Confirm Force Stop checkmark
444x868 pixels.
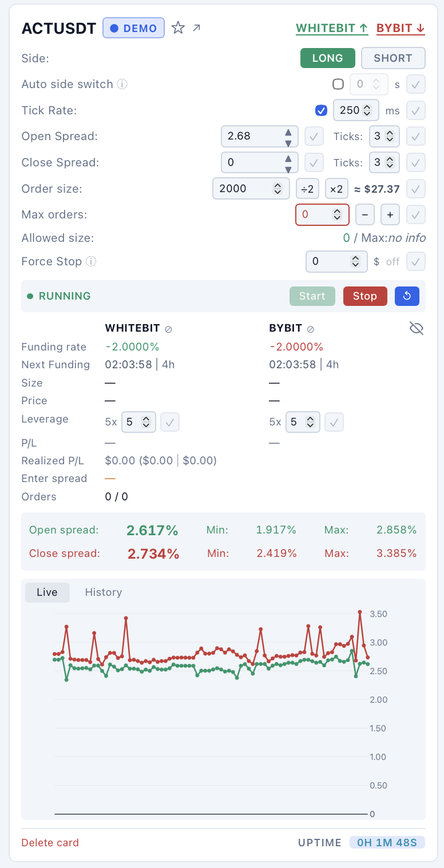pos(416,262)
